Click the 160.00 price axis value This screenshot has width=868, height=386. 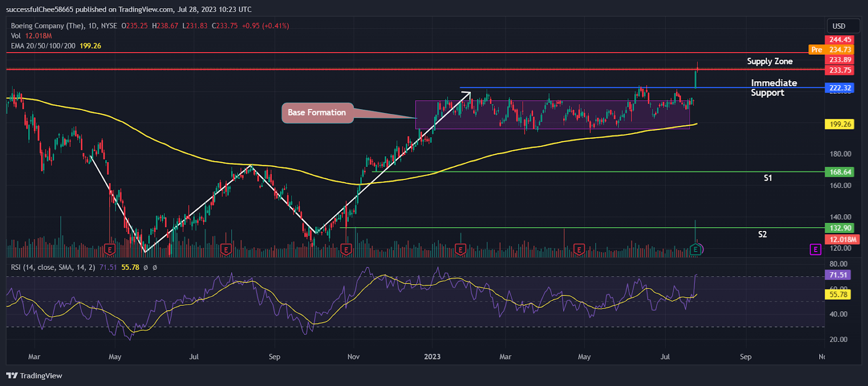840,185
